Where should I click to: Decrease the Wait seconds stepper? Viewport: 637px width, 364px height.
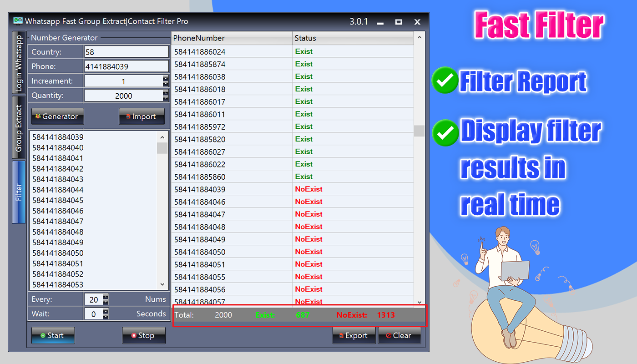(x=106, y=317)
